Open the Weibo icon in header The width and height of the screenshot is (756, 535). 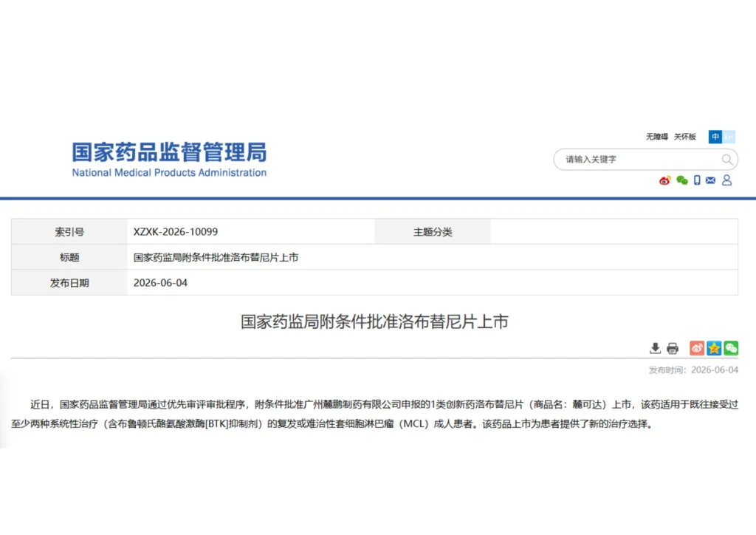coord(665,180)
